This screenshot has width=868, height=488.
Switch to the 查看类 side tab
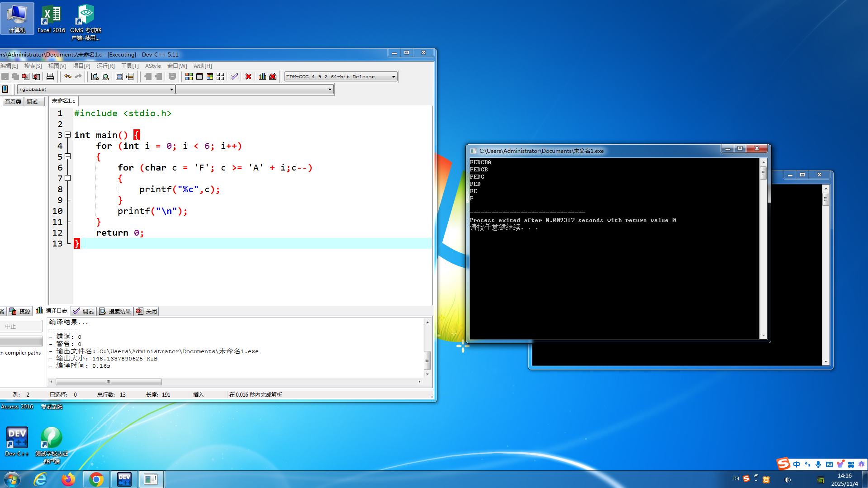tap(13, 102)
